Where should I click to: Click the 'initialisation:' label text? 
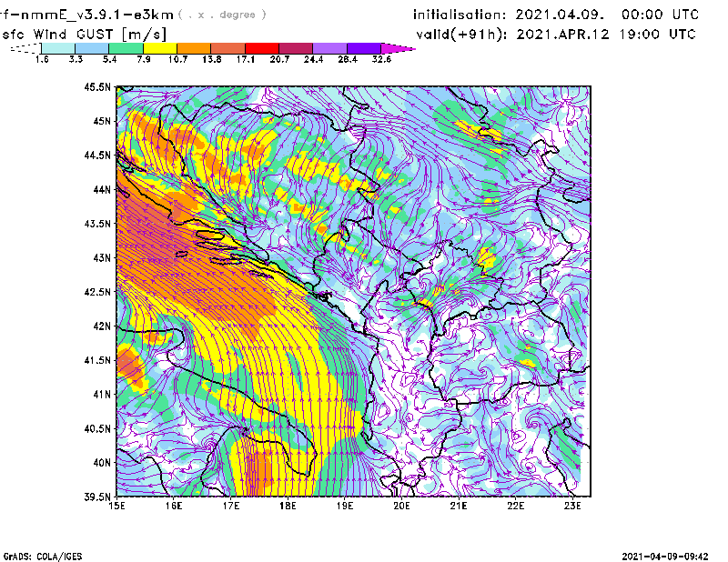pos(460,15)
